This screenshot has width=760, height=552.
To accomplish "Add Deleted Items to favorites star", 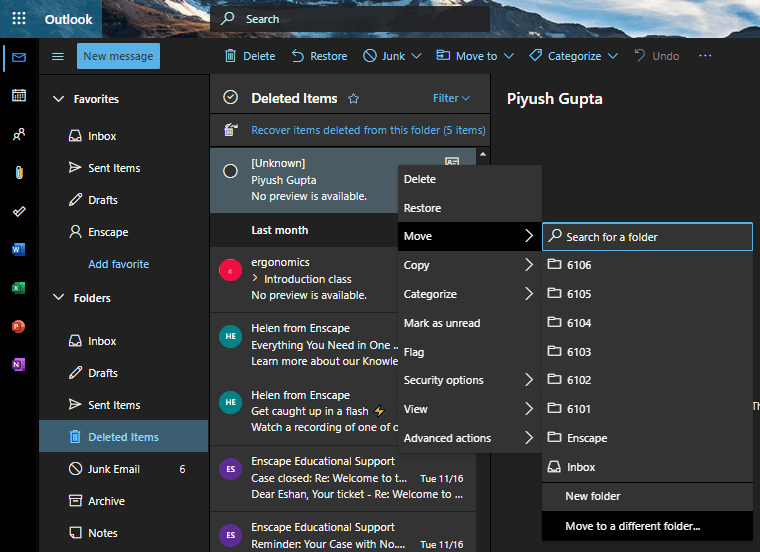I will 353,99.
